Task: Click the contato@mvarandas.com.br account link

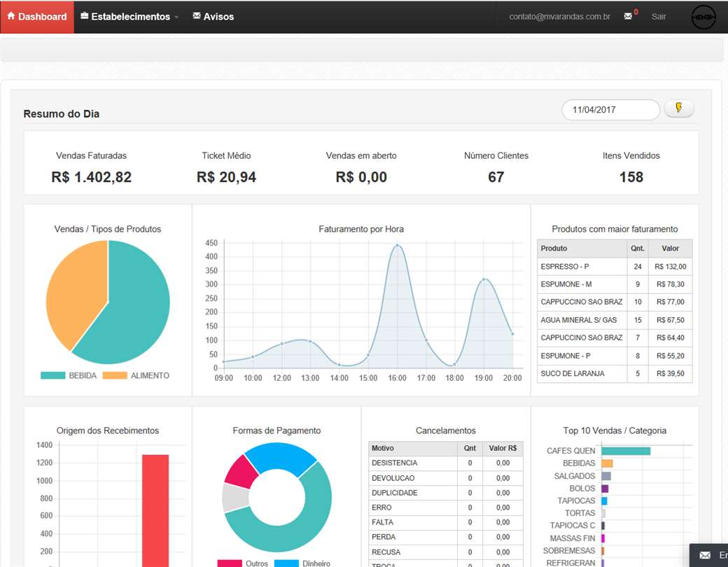Action: tap(559, 17)
